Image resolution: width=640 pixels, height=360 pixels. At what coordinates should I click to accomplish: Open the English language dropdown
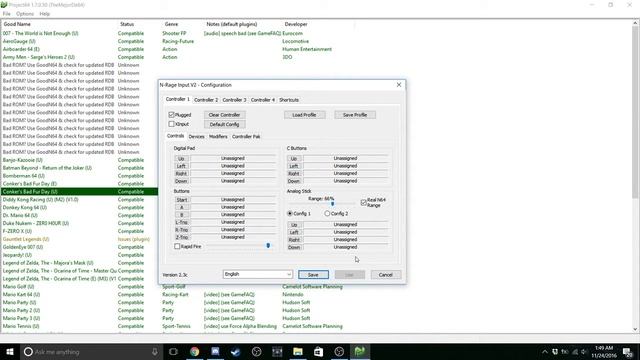258,274
